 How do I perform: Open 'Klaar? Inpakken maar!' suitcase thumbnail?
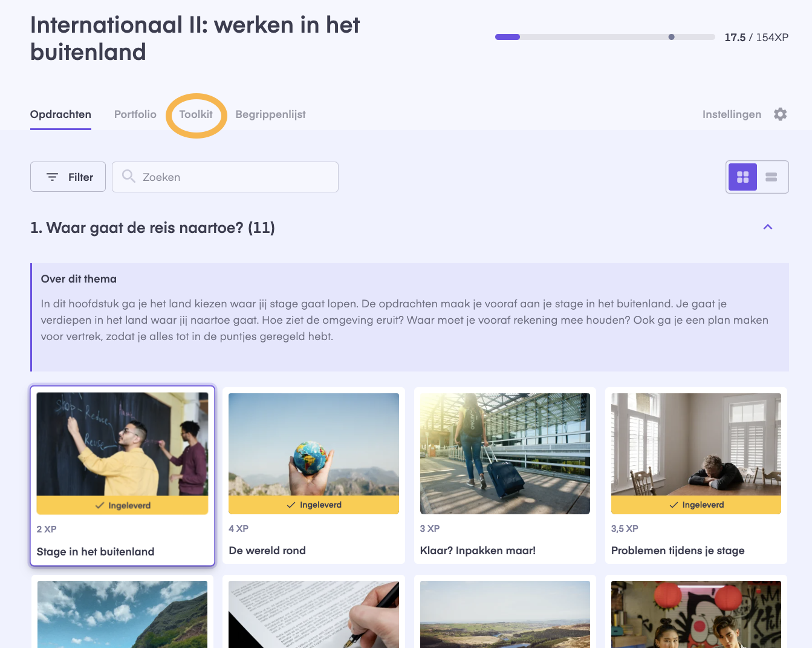pyautogui.click(x=505, y=454)
